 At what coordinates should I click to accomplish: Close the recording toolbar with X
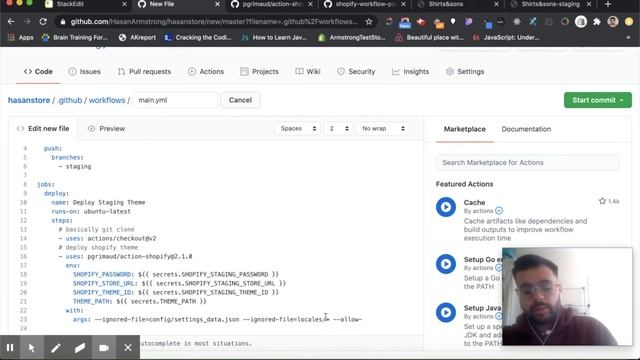pos(128,348)
